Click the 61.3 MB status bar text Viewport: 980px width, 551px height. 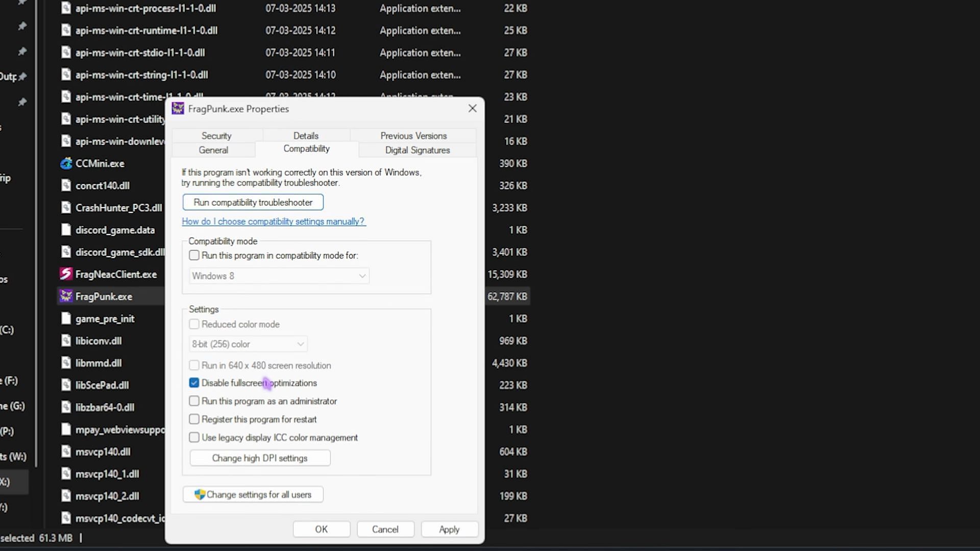(56, 538)
